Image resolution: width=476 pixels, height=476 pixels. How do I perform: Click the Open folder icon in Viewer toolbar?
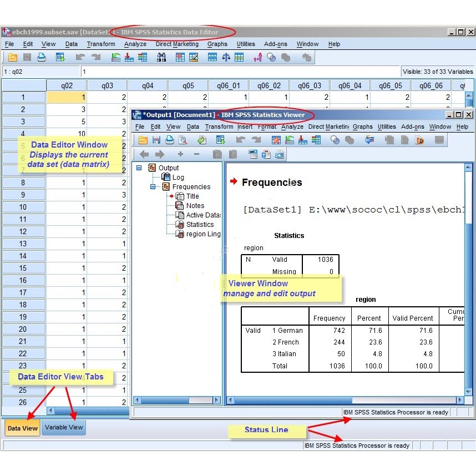pos(143,140)
